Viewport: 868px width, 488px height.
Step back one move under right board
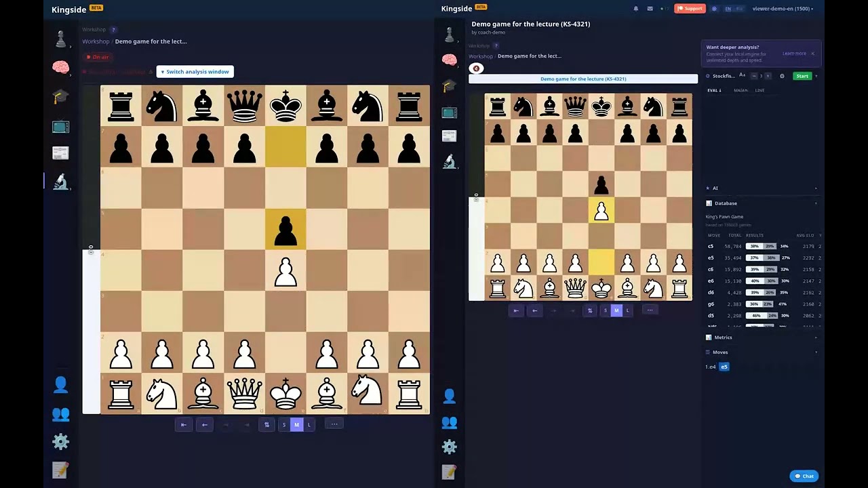click(x=534, y=310)
